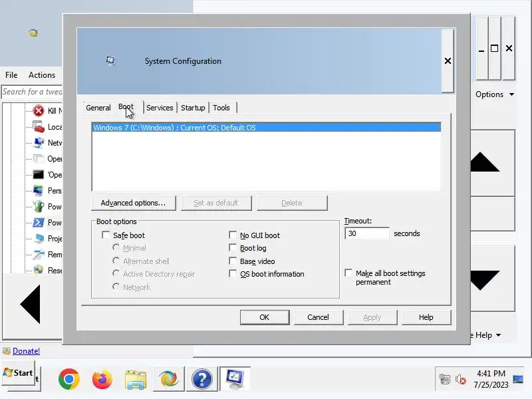The width and height of the screenshot is (532, 399).
Task: Open the File menu in background window
Action: (11, 75)
